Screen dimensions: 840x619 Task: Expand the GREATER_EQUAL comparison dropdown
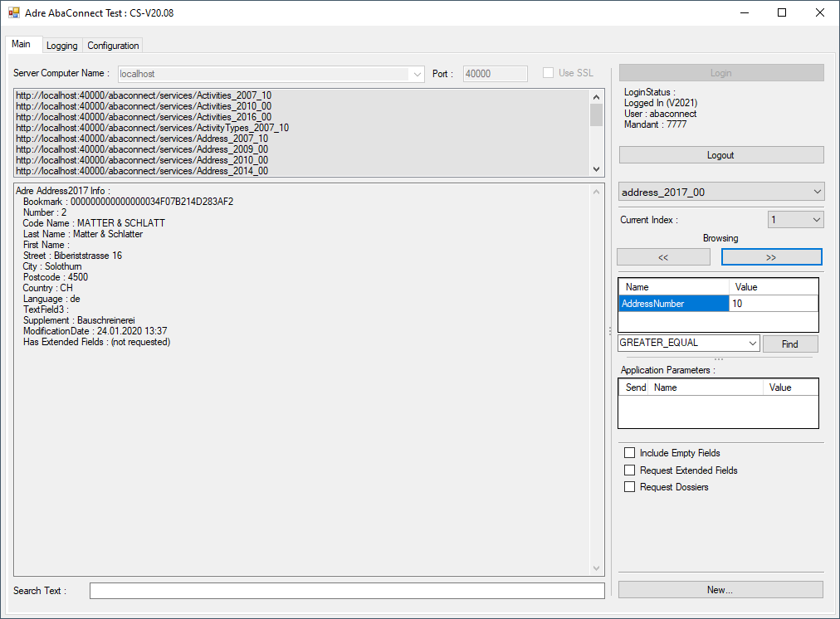coord(753,343)
